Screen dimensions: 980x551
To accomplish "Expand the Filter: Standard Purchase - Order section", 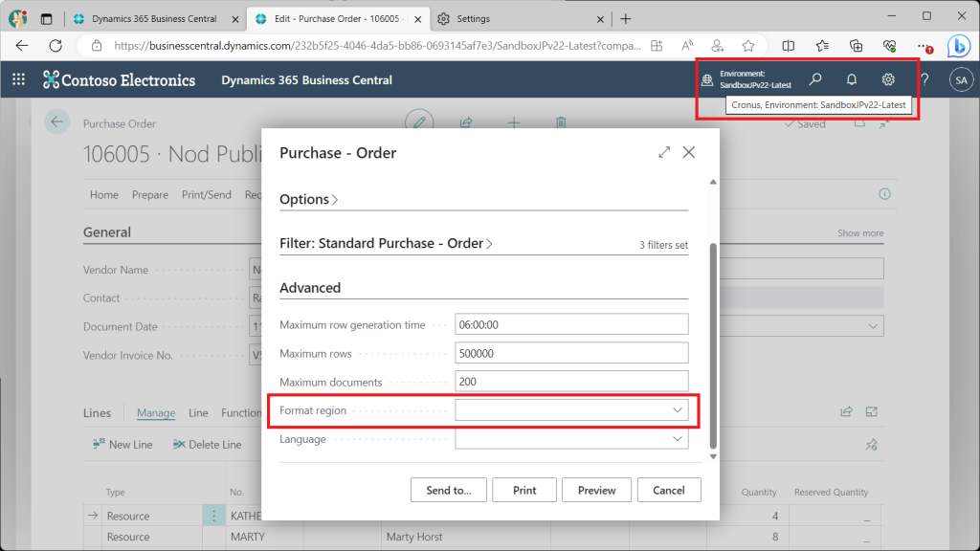I will point(387,243).
